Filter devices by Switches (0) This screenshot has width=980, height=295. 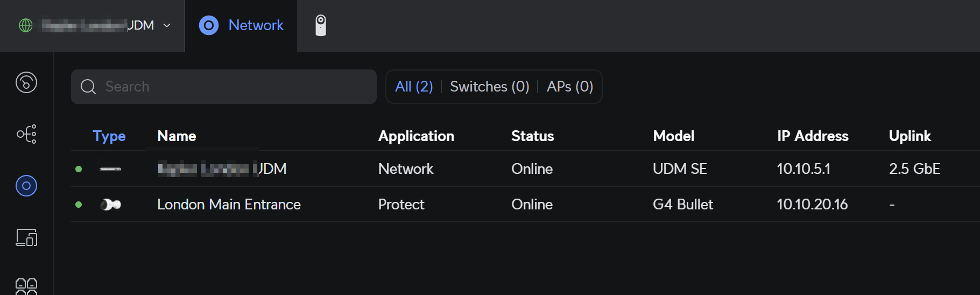pyautogui.click(x=489, y=87)
